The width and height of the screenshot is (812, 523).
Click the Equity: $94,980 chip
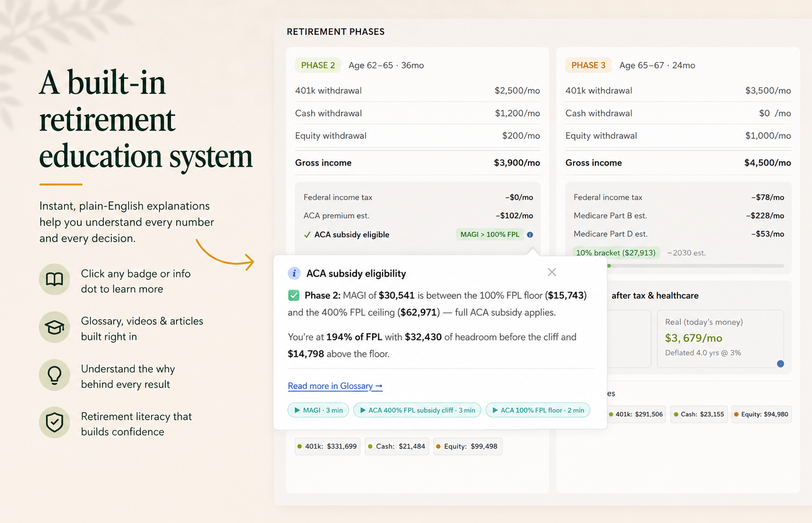(x=762, y=414)
